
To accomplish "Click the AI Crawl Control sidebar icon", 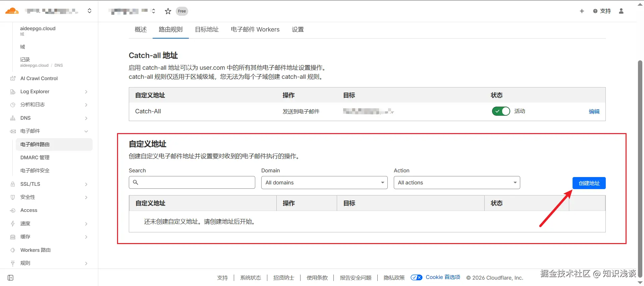I will point(13,78).
